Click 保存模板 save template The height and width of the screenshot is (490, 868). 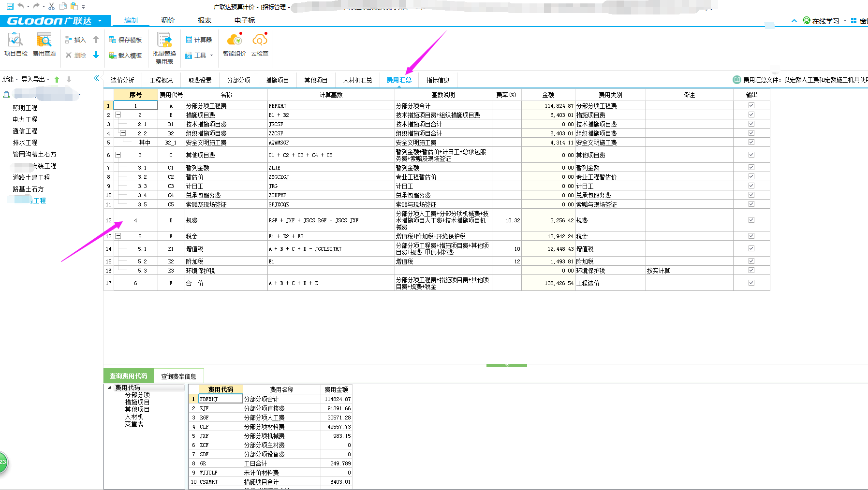pos(125,40)
